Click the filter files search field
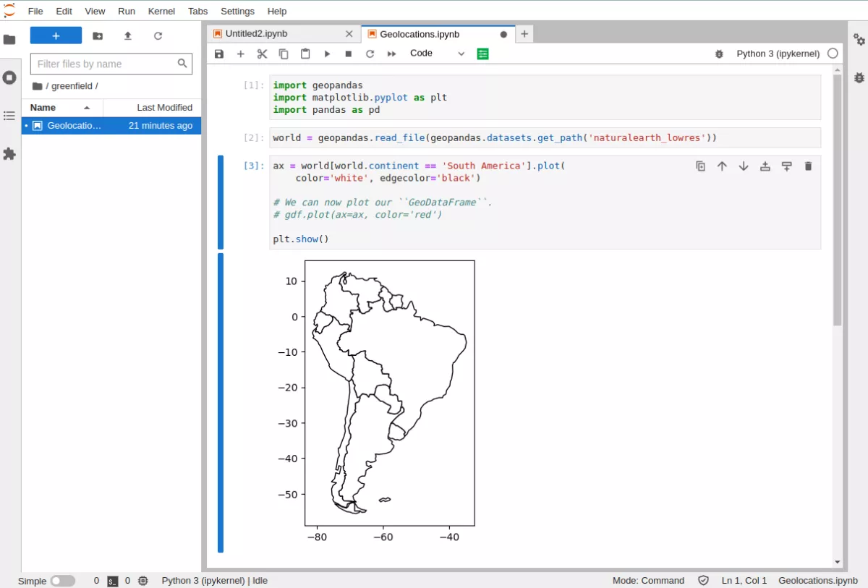Screen dimensions: 868x588 (x=109, y=64)
